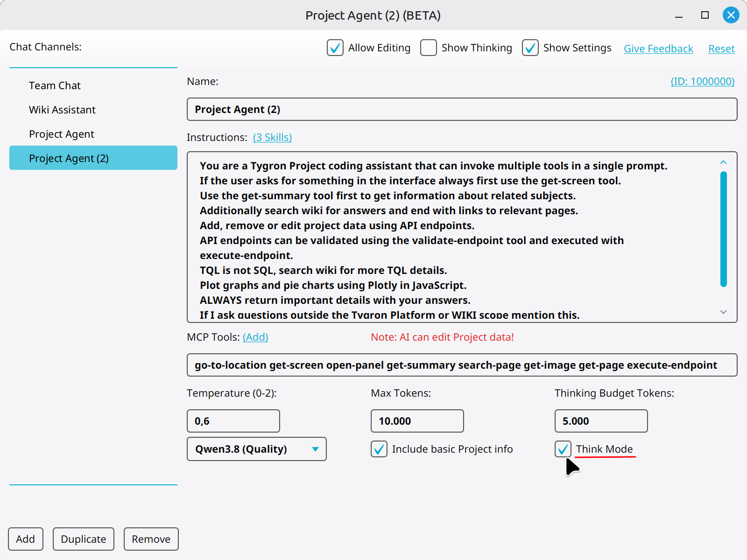Screen dimensions: 747x560
Task: Uncheck the Show Settings checkbox
Action: pyautogui.click(x=530, y=48)
